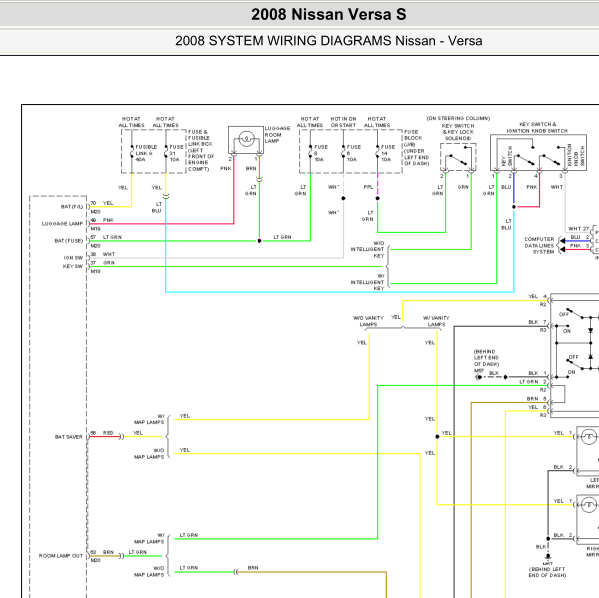
Task: Click the '70 YEL' pin label
Action: pyautogui.click(x=102, y=203)
